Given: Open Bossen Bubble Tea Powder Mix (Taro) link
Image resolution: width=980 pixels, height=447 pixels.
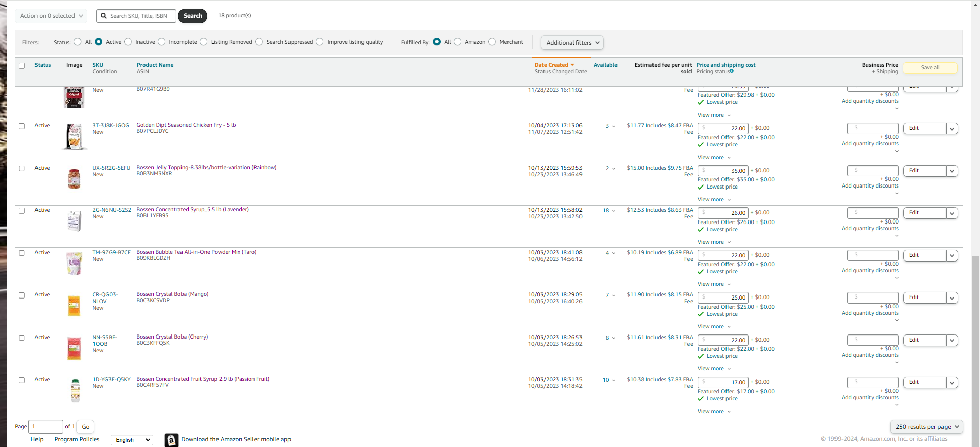Looking at the screenshot, I should click(x=196, y=252).
